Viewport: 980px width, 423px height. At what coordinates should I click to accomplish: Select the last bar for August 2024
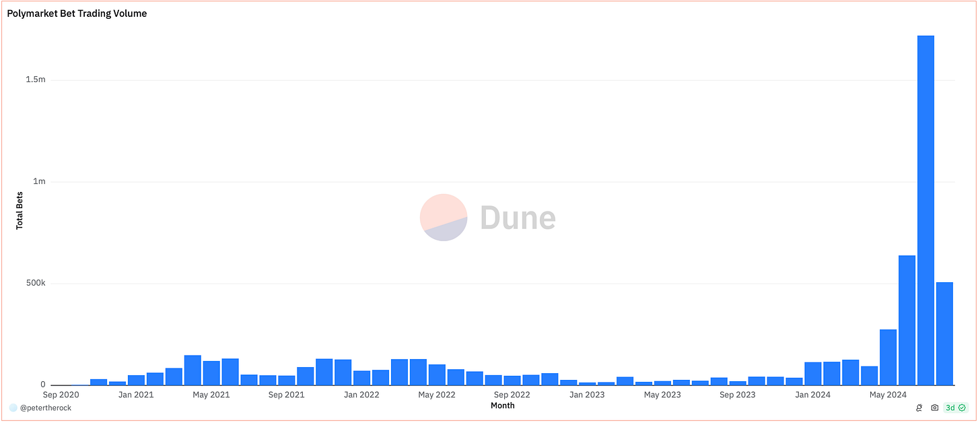(x=944, y=333)
